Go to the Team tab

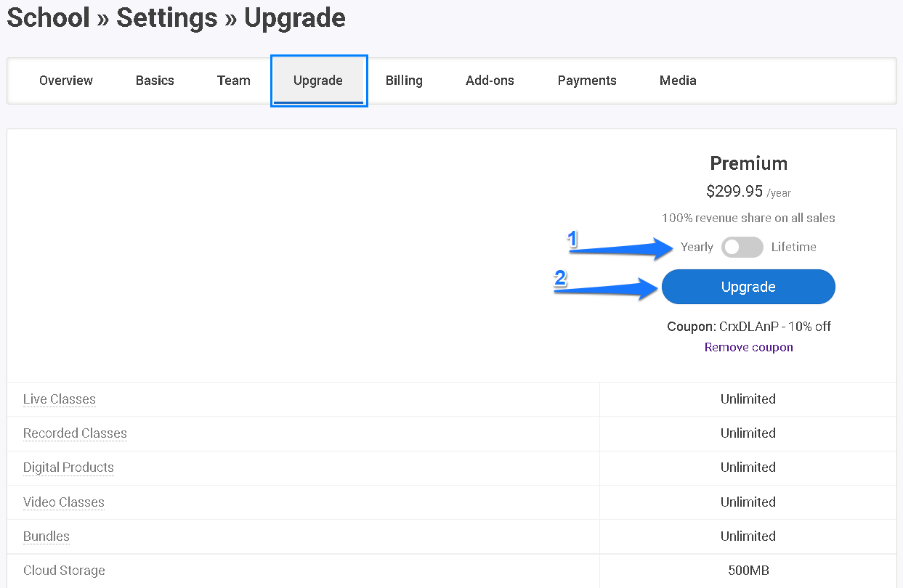pos(234,81)
